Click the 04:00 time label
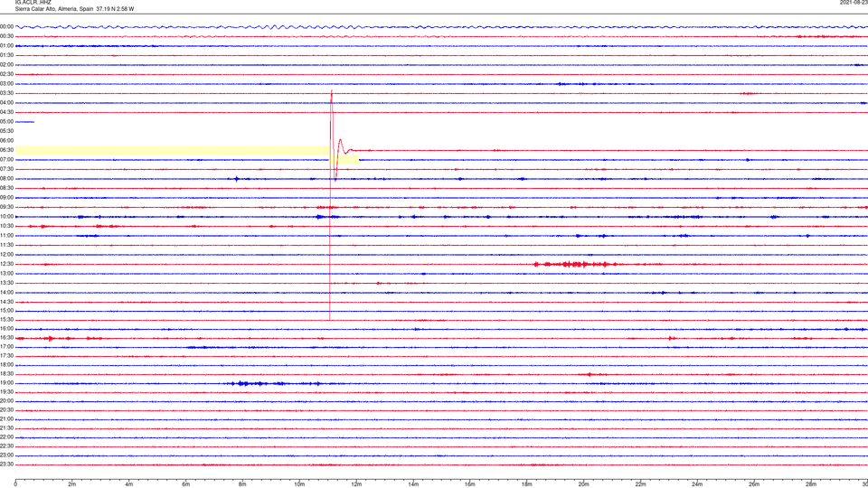This screenshot has height=488, width=868. pos(6,103)
